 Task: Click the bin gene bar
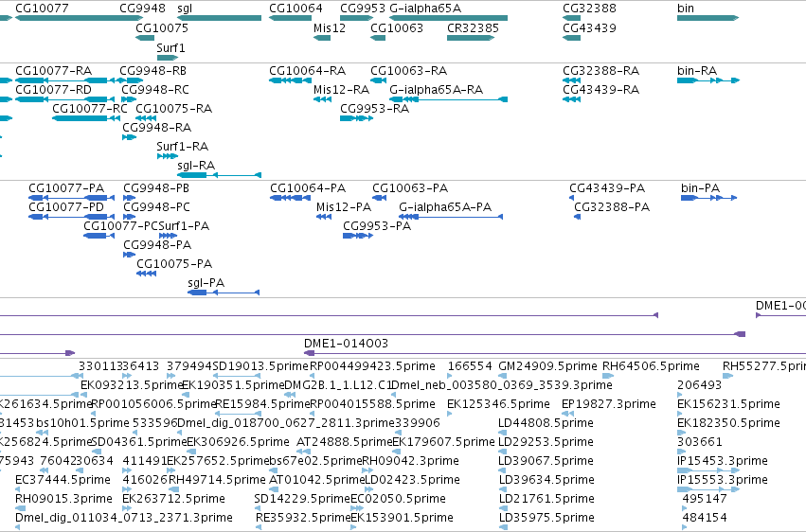707,18
